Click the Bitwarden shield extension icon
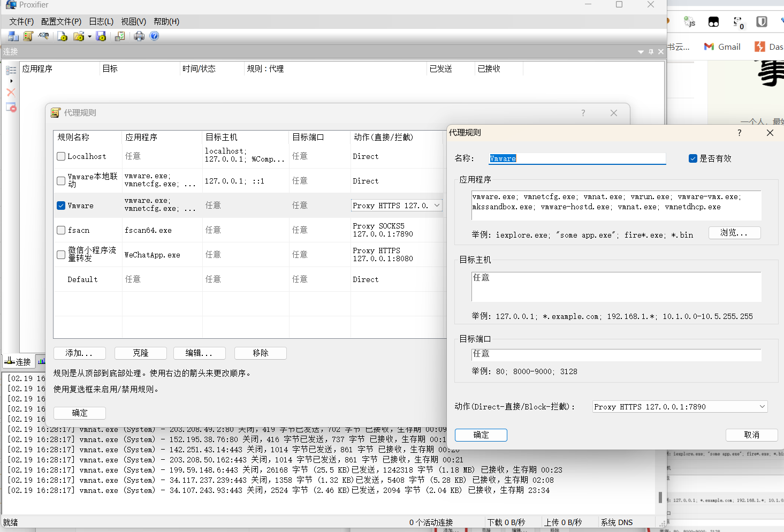 762,22
